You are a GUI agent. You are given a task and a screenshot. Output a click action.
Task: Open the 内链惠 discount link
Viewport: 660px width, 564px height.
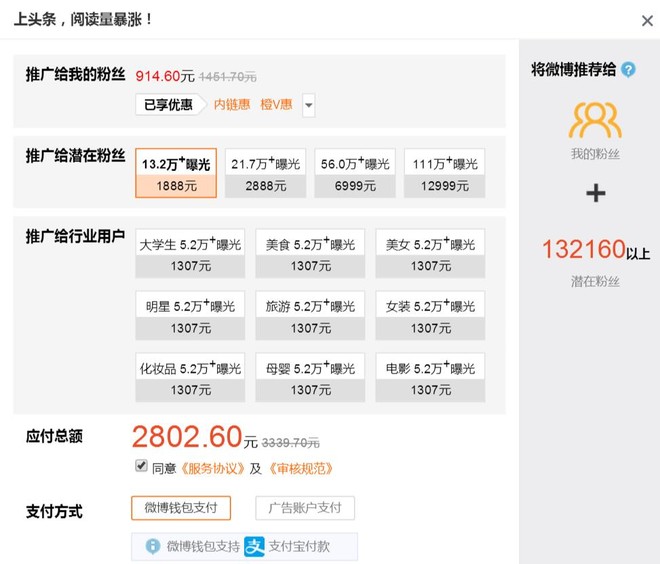pyautogui.click(x=232, y=104)
